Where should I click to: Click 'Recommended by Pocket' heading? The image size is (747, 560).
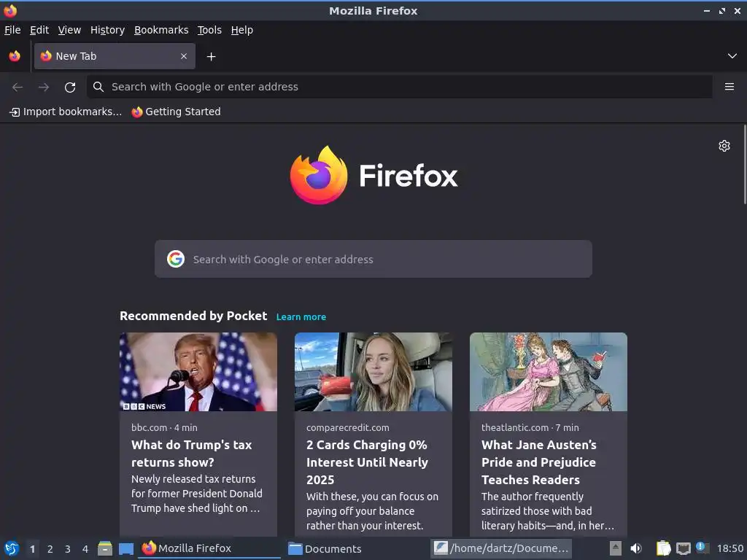coord(193,316)
